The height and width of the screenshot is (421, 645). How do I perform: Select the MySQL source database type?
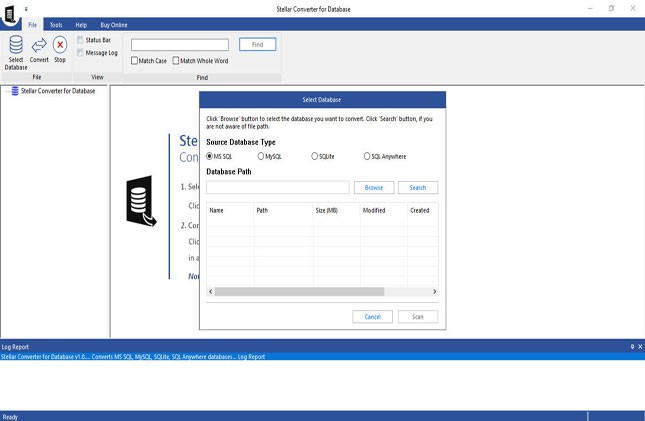[x=262, y=156]
